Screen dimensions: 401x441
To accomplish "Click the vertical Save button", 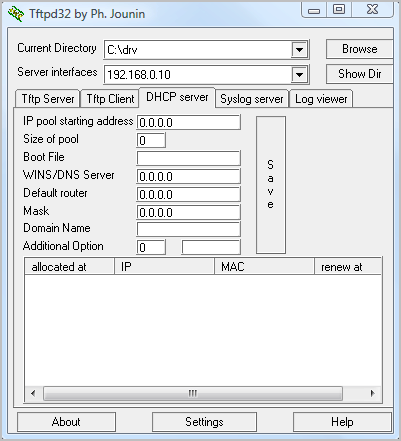I will pyautogui.click(x=271, y=185).
